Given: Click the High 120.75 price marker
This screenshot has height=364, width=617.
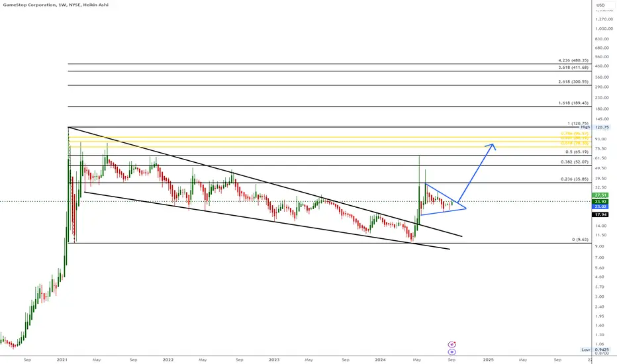Looking at the screenshot, I should [595, 127].
